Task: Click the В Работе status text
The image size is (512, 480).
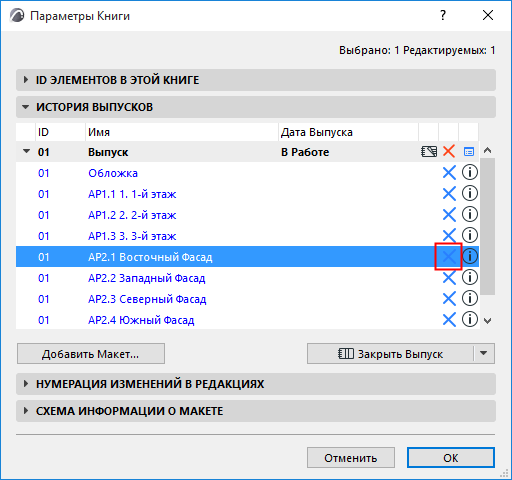Action: tap(305, 152)
